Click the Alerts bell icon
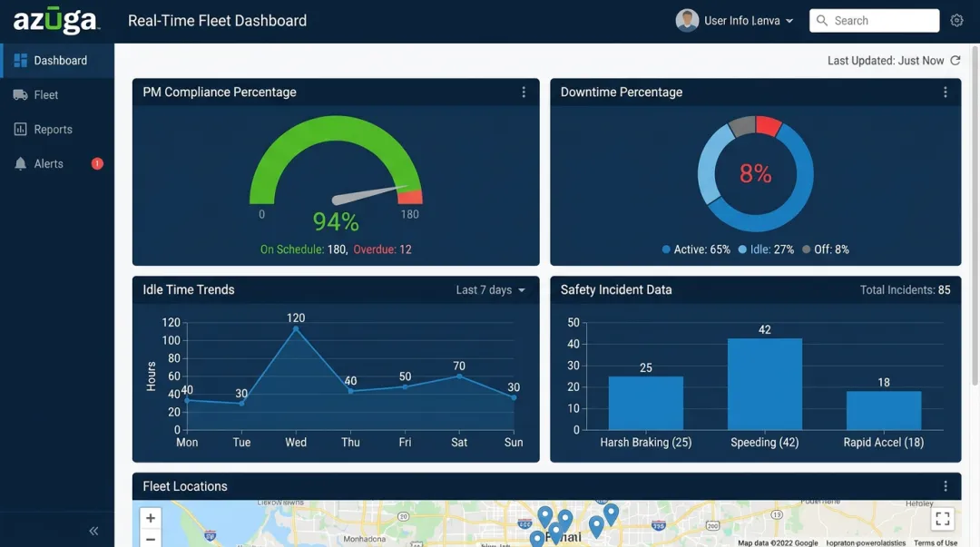980x547 pixels. [x=21, y=164]
